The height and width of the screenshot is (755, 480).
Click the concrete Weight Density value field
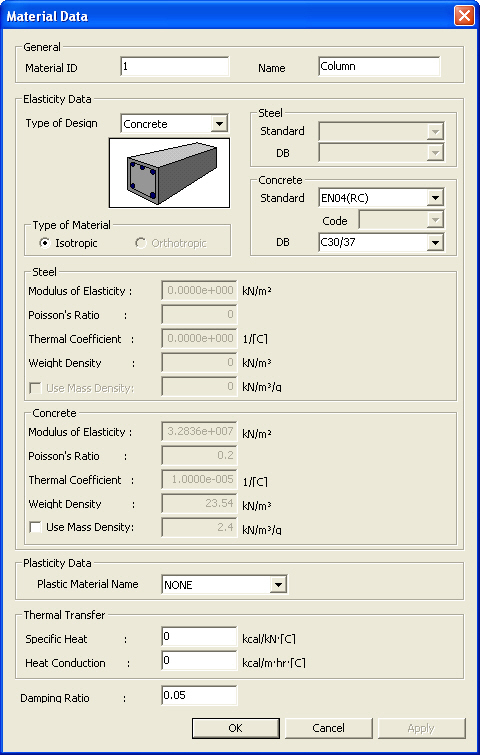pyautogui.click(x=199, y=504)
